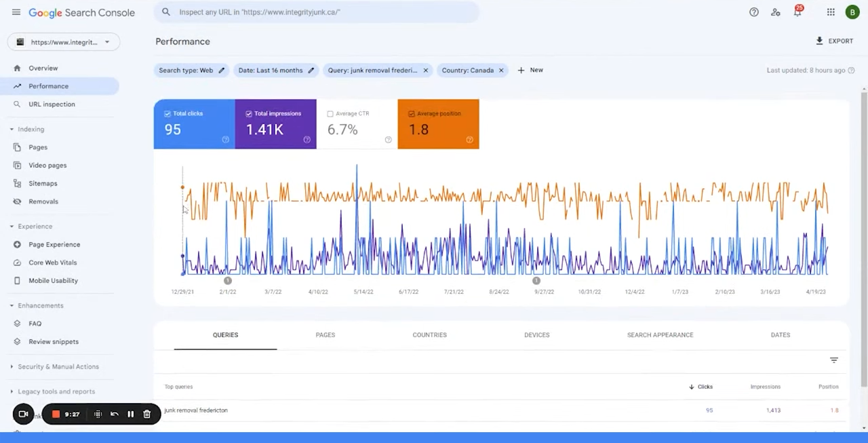Remove the Country: Canada filter

pos(501,71)
